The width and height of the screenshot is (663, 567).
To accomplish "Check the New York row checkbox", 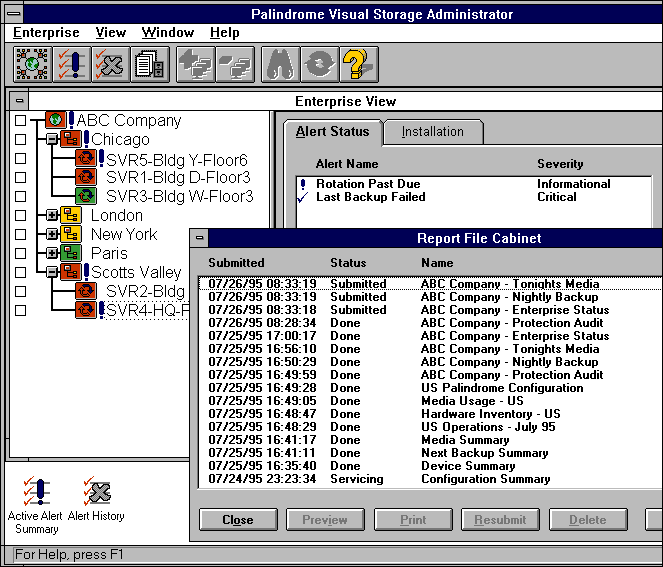I will pos(20,234).
